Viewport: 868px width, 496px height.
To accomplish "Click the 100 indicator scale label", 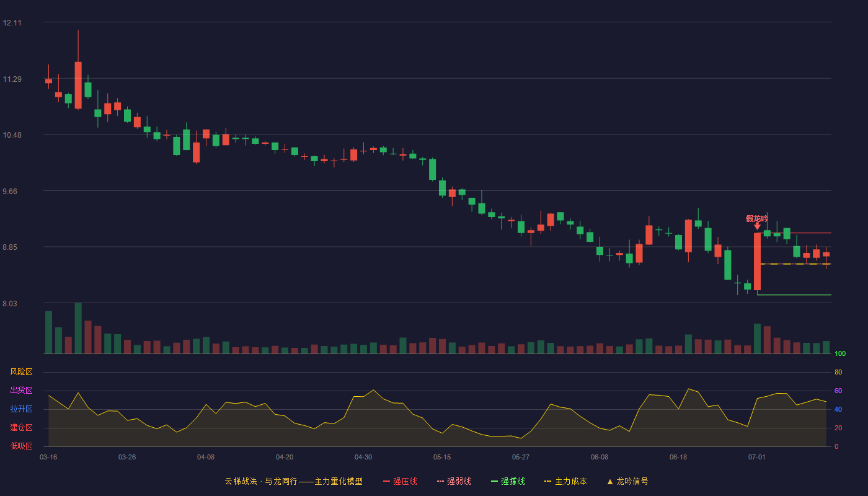I will [x=841, y=353].
